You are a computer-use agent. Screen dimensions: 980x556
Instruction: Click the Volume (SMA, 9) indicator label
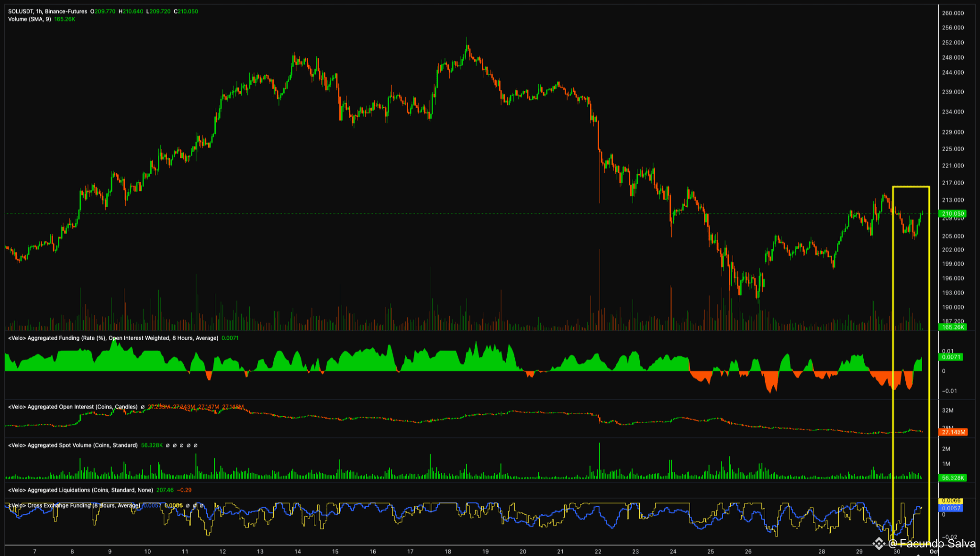[x=29, y=19]
